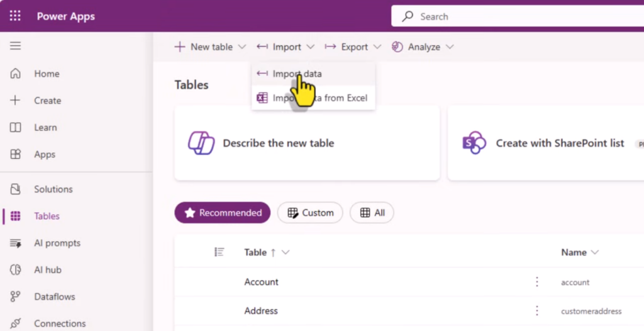
Task: Open the Account table link
Action: click(x=261, y=282)
